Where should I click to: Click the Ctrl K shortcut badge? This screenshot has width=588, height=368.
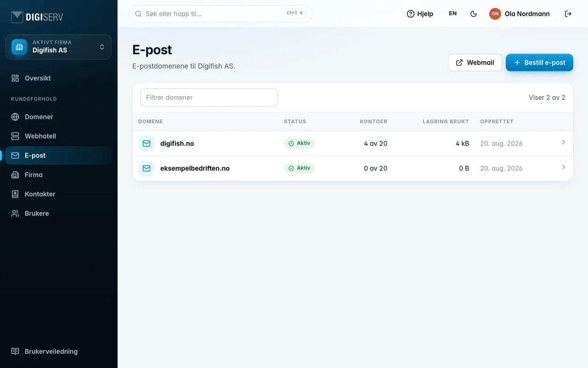pyautogui.click(x=294, y=13)
